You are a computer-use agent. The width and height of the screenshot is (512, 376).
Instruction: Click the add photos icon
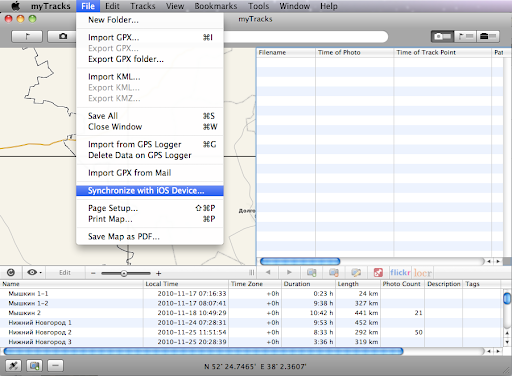coord(312,273)
